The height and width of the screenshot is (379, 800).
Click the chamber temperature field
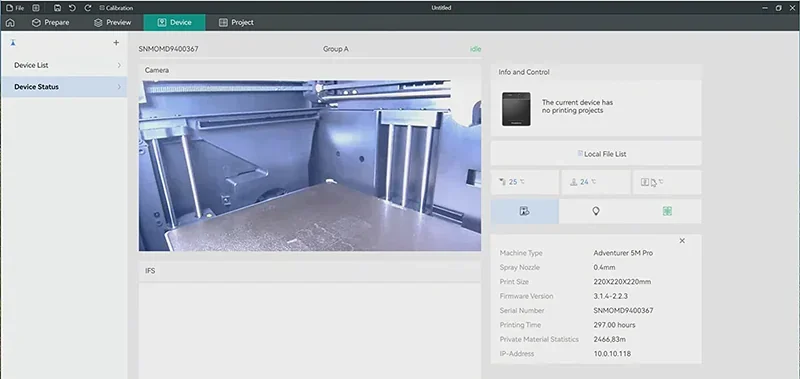tap(667, 182)
